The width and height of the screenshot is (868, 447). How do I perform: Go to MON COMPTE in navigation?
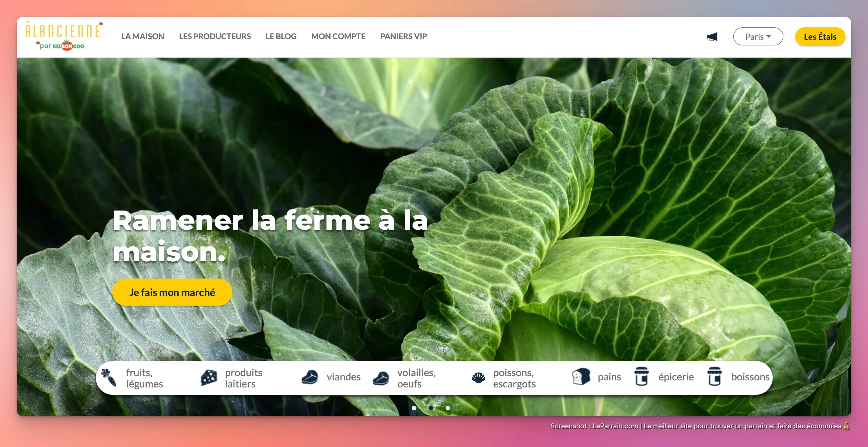click(x=338, y=36)
